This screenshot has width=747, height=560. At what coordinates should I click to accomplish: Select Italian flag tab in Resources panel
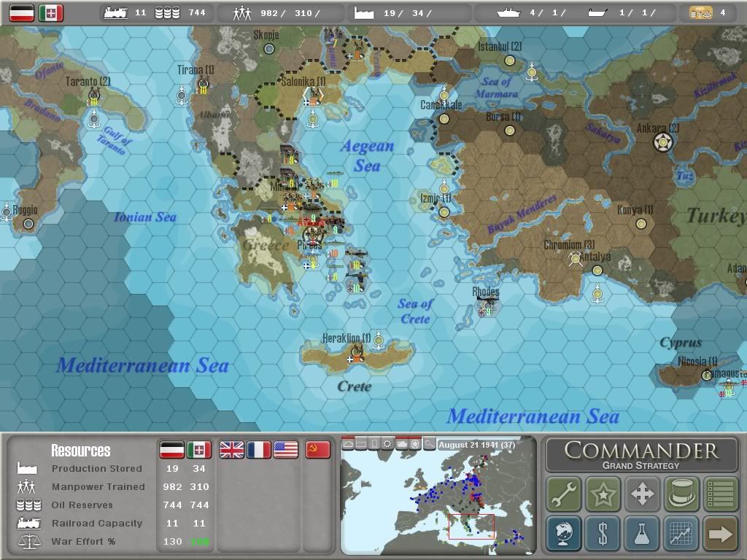pos(198,449)
